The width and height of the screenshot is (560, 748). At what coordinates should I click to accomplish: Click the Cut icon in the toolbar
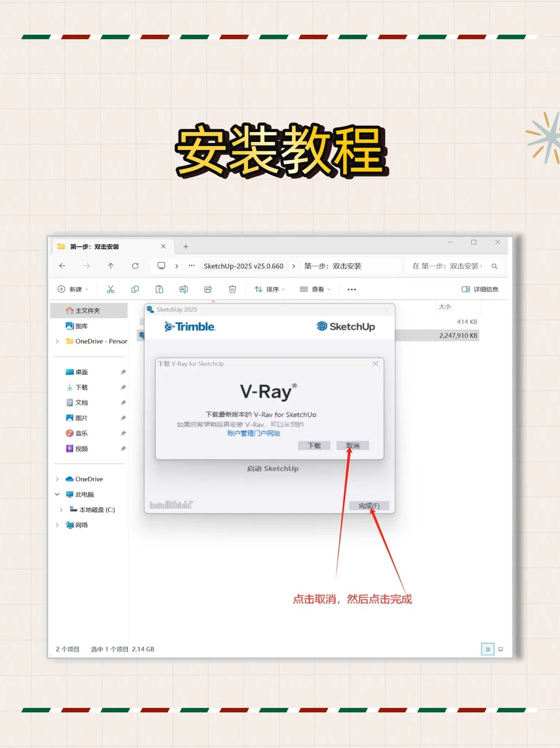[x=110, y=289]
